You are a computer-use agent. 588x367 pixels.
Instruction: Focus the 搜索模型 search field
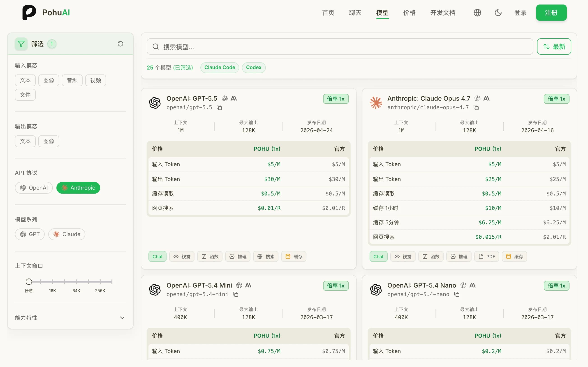point(340,46)
